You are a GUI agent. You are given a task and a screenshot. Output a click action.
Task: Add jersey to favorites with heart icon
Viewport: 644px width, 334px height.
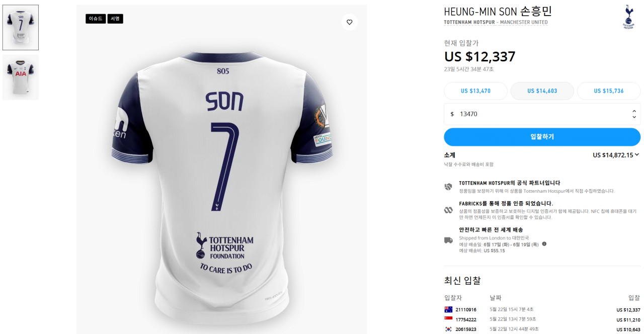coord(349,22)
